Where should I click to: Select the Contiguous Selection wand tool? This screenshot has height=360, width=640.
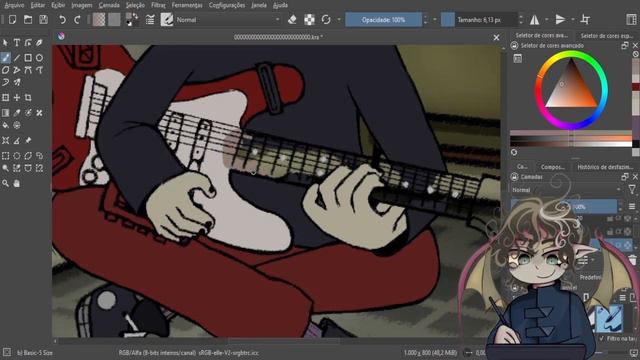[x=5, y=168]
